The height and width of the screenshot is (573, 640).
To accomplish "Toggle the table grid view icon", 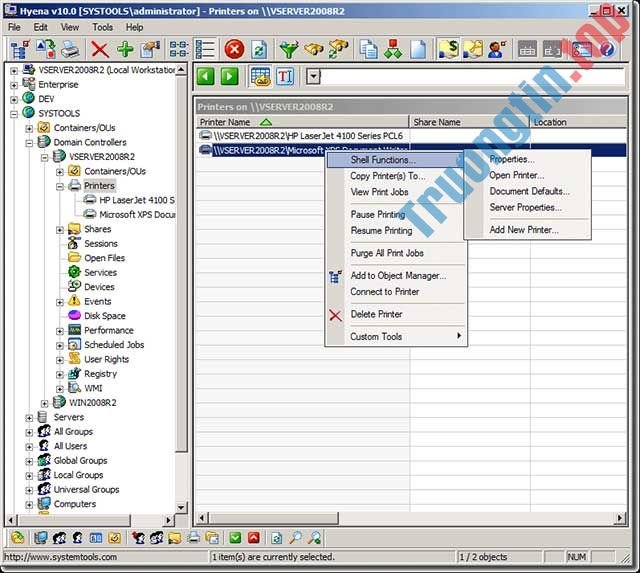I will 260,76.
